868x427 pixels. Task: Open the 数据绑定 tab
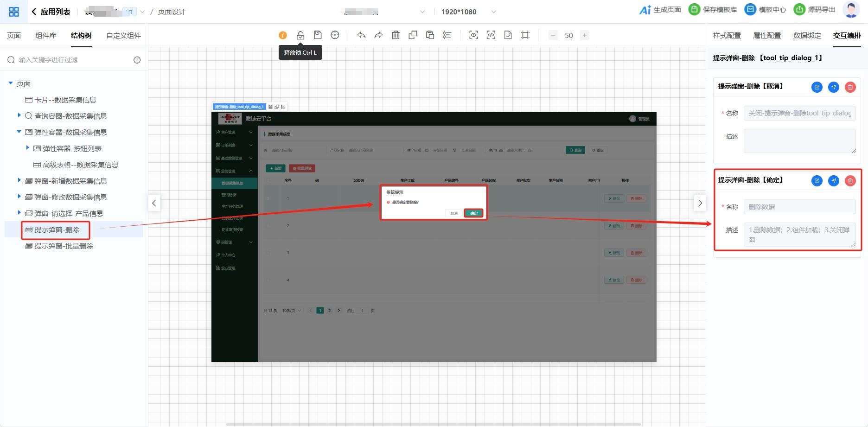click(807, 35)
